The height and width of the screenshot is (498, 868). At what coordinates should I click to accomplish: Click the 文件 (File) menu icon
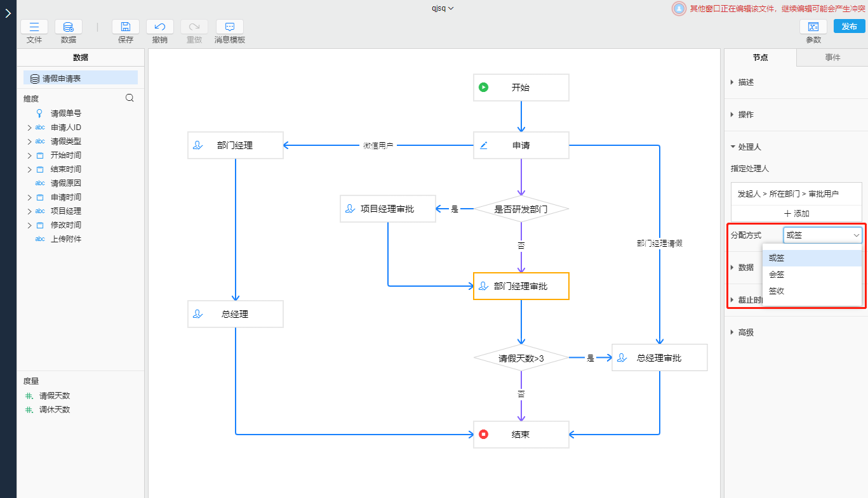[34, 27]
